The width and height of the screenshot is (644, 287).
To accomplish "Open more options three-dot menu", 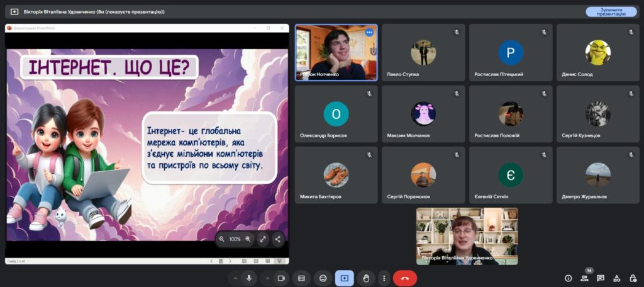I will coord(383,278).
